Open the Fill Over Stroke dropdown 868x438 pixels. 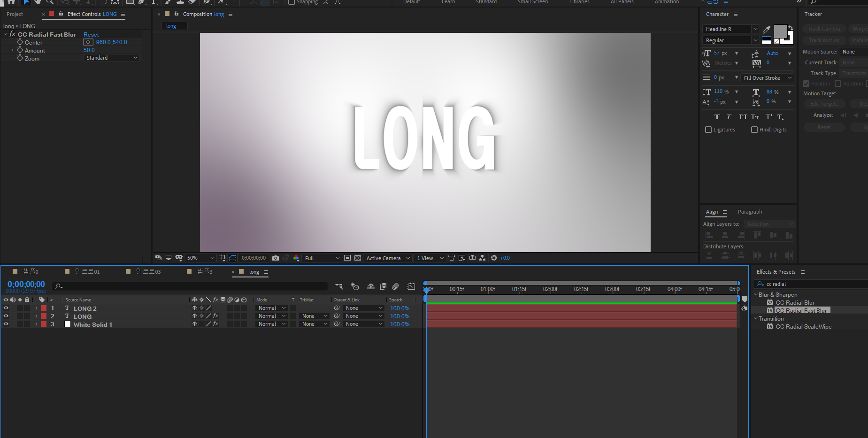tap(767, 78)
